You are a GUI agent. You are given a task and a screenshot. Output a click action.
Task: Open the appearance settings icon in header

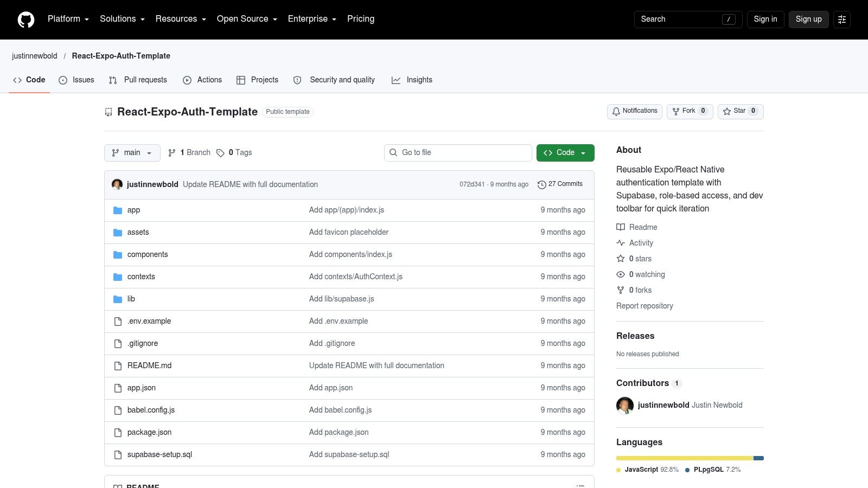[x=842, y=20]
